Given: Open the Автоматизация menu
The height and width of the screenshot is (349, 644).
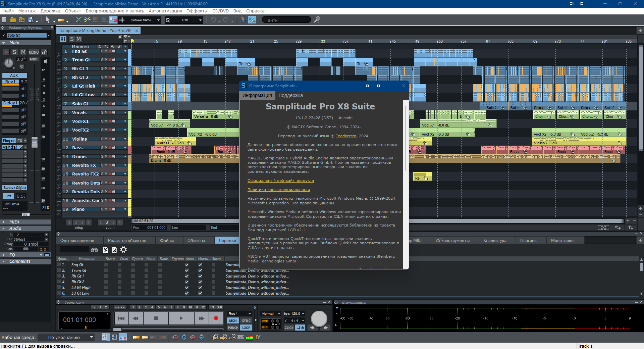Looking at the screenshot, I should pyautogui.click(x=165, y=11).
